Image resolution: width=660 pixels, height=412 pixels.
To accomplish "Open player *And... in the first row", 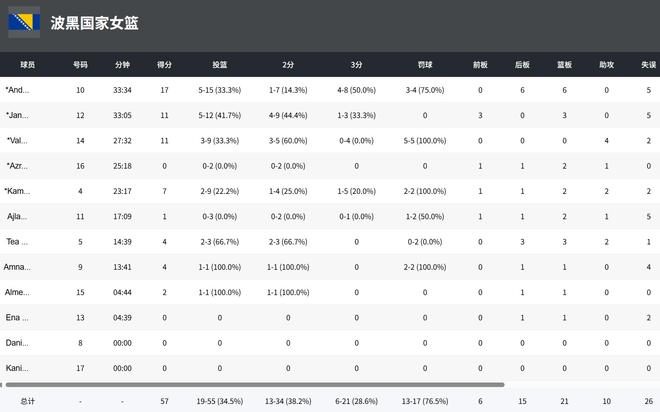I will click(x=18, y=91).
